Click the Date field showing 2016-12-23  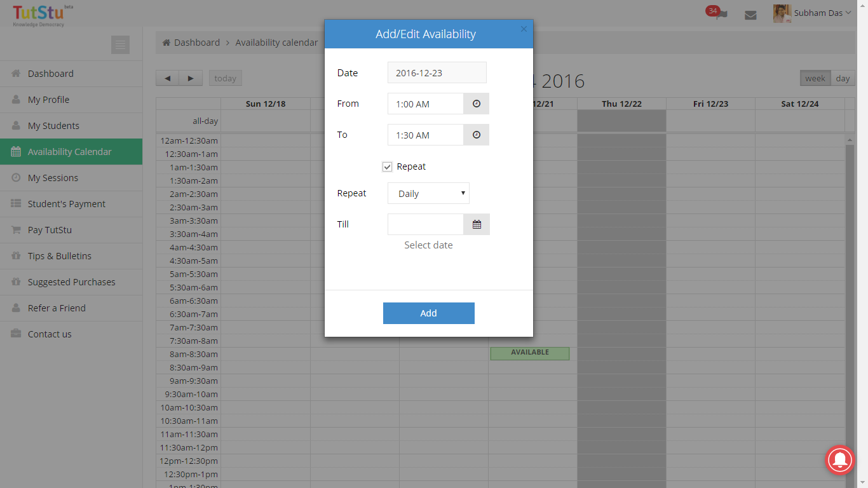[x=437, y=72]
